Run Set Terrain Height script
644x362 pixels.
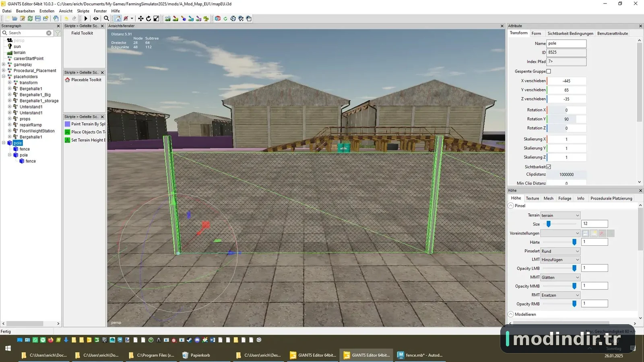tap(85, 140)
